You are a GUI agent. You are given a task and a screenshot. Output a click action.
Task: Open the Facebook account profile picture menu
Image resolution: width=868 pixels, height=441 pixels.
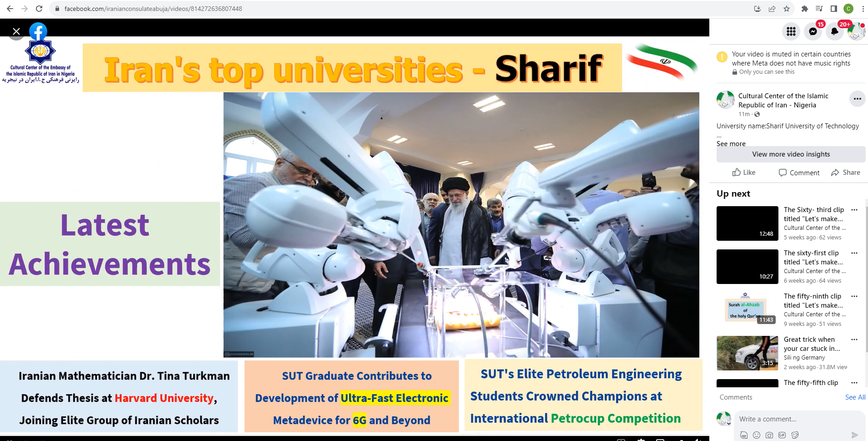point(857,31)
